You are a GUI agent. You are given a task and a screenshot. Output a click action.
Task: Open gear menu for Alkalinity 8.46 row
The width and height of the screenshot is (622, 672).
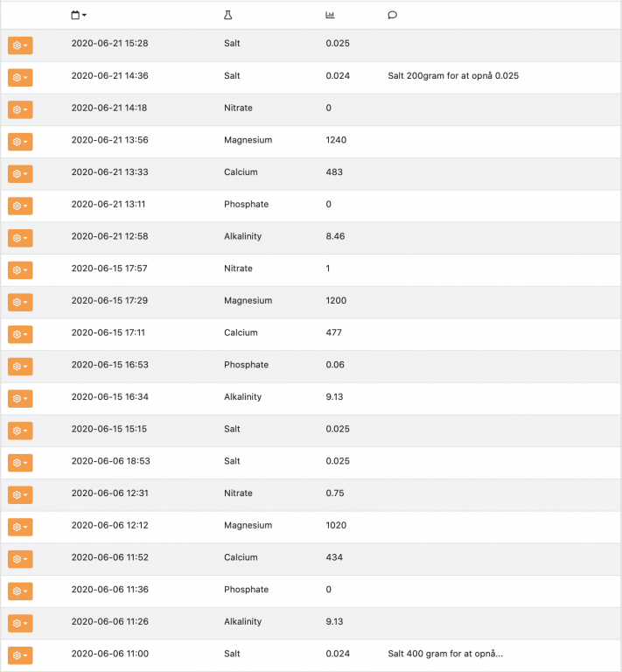pyautogui.click(x=20, y=238)
